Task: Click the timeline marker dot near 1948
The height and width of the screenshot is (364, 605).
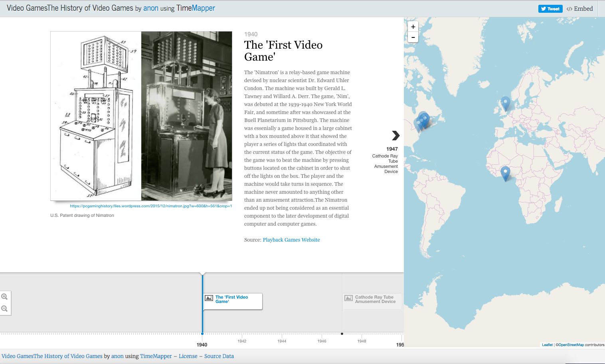Action: 342,333
